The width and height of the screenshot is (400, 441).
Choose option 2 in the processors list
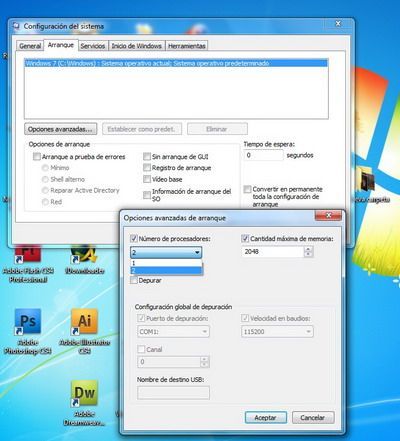166,270
